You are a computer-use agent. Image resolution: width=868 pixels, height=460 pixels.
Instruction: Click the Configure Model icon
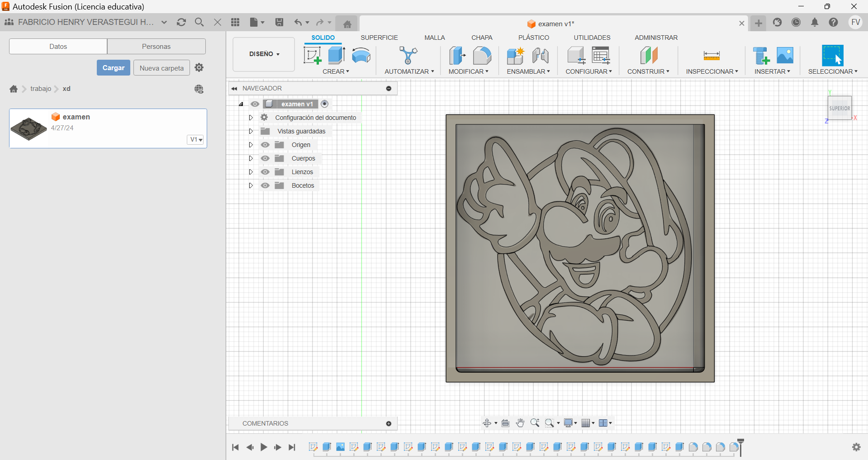click(x=576, y=56)
